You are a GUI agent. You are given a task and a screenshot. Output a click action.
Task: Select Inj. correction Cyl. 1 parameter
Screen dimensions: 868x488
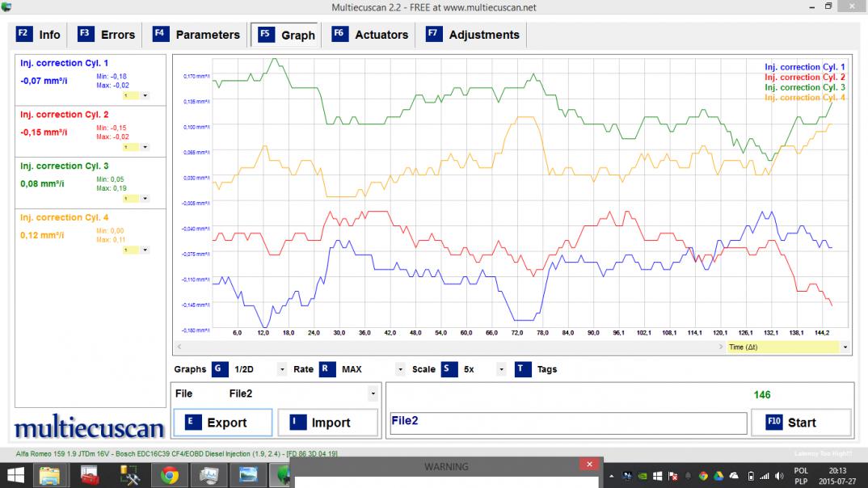64,63
